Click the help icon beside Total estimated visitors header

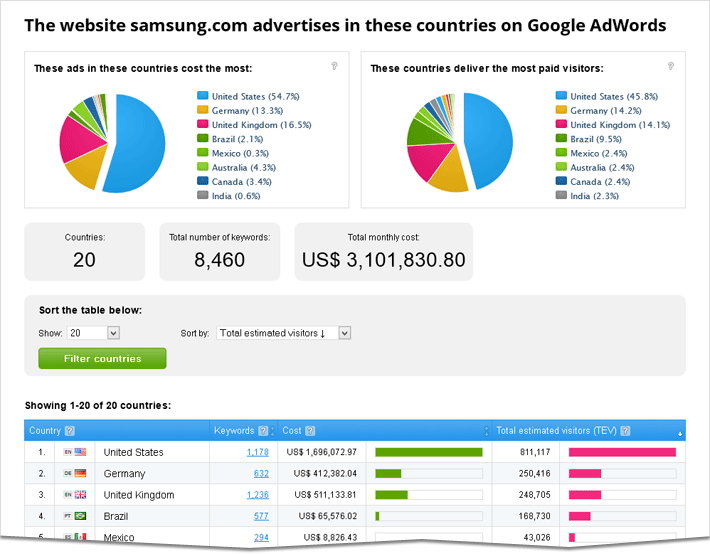tap(625, 431)
